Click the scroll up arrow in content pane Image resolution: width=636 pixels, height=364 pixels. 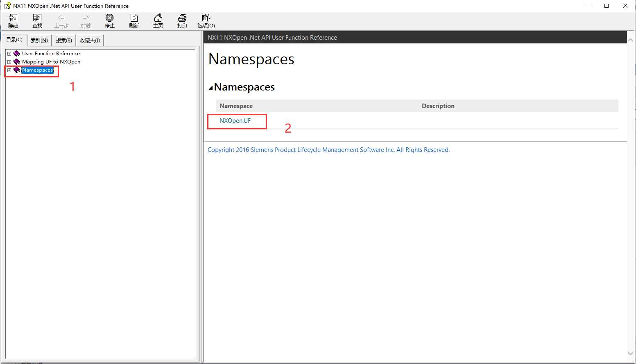[630, 41]
